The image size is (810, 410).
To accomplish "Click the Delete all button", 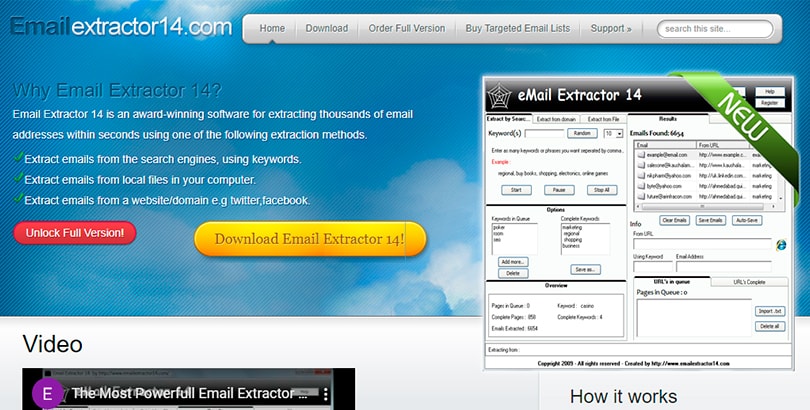I will [x=770, y=326].
